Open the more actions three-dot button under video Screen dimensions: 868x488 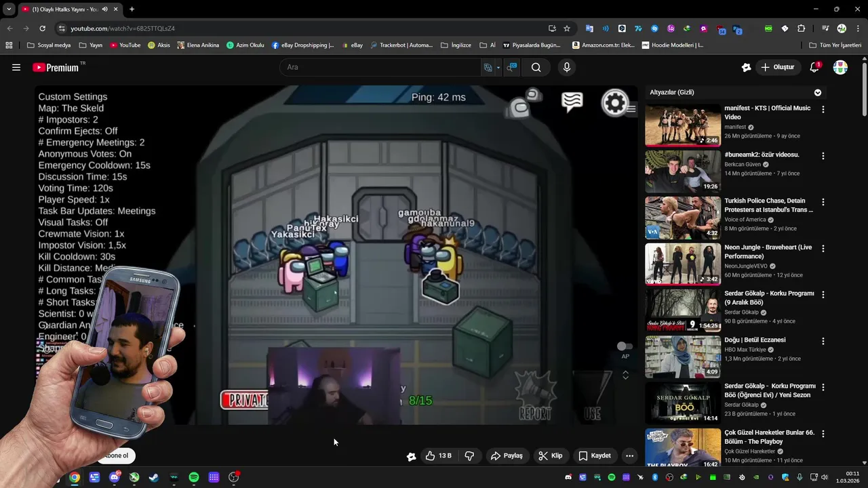[x=629, y=455]
